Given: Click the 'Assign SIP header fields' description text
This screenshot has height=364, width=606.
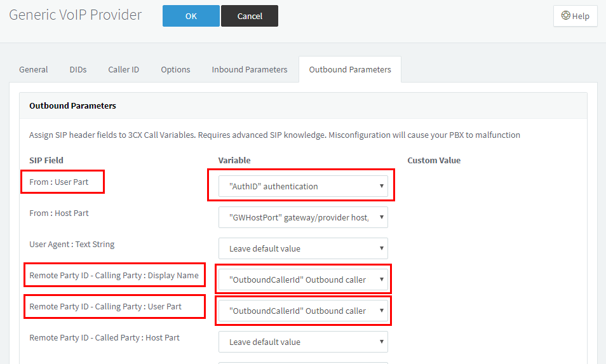Looking at the screenshot, I should coord(274,135).
